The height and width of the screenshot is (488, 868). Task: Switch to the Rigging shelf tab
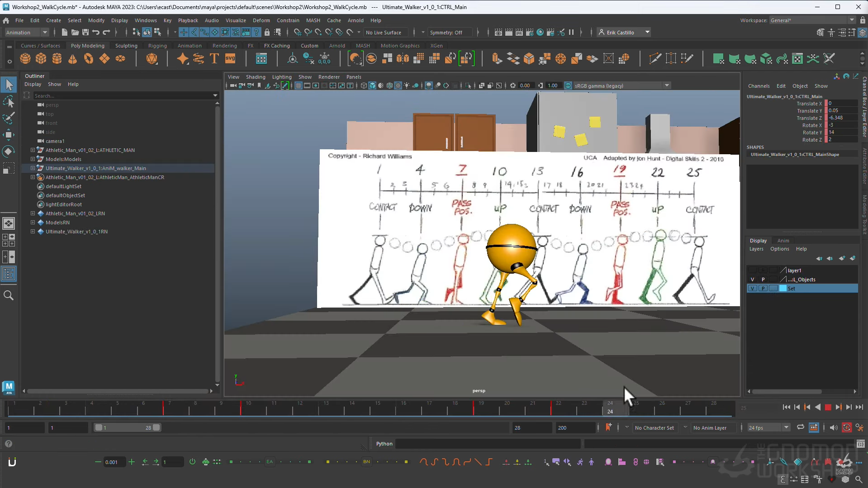[x=157, y=46]
